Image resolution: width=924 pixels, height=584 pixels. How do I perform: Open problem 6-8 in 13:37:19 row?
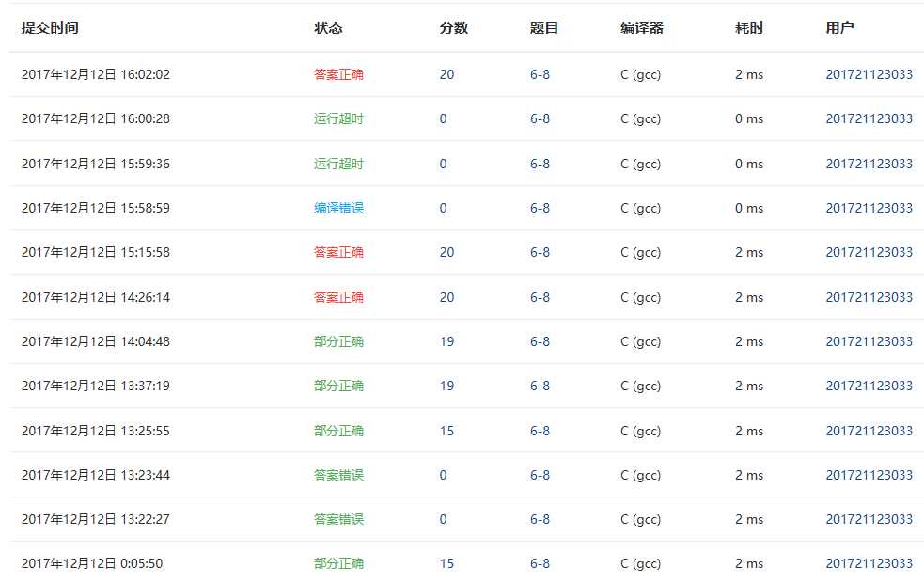540,386
